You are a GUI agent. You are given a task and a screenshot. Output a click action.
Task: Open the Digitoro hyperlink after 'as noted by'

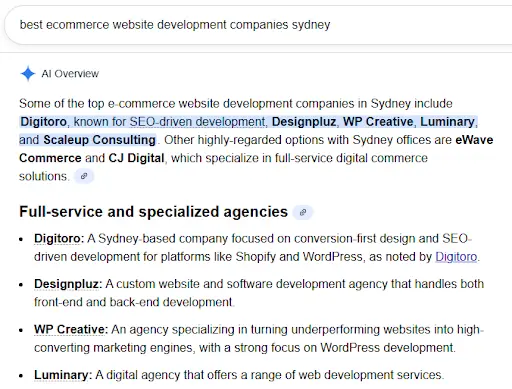(456, 257)
